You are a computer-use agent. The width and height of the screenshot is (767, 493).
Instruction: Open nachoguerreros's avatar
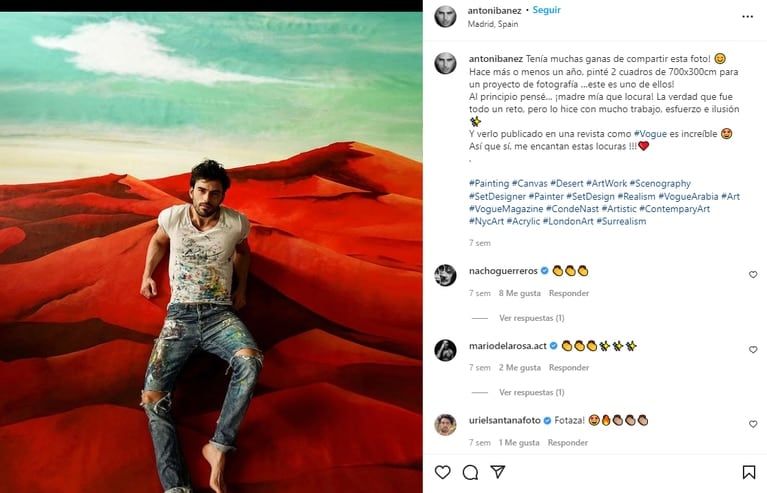point(446,275)
